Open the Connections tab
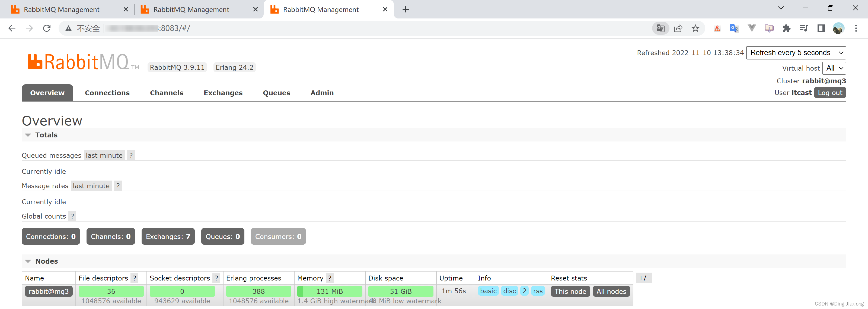The image size is (868, 309). (107, 93)
